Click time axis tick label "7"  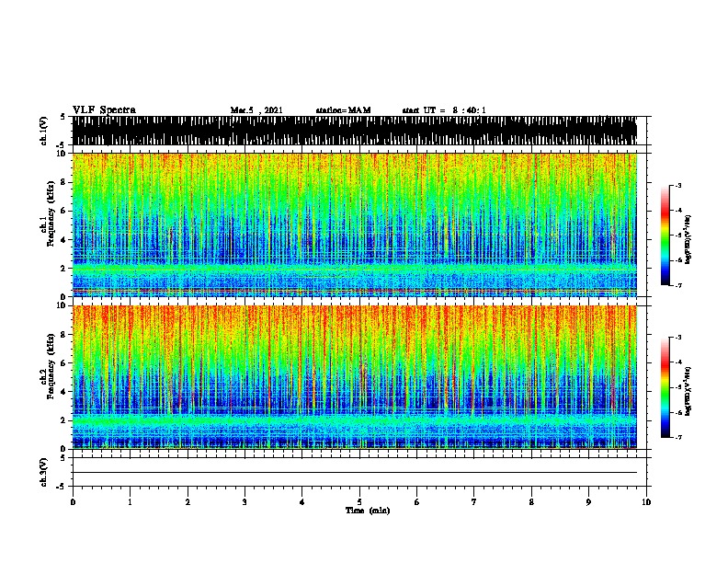(x=474, y=501)
